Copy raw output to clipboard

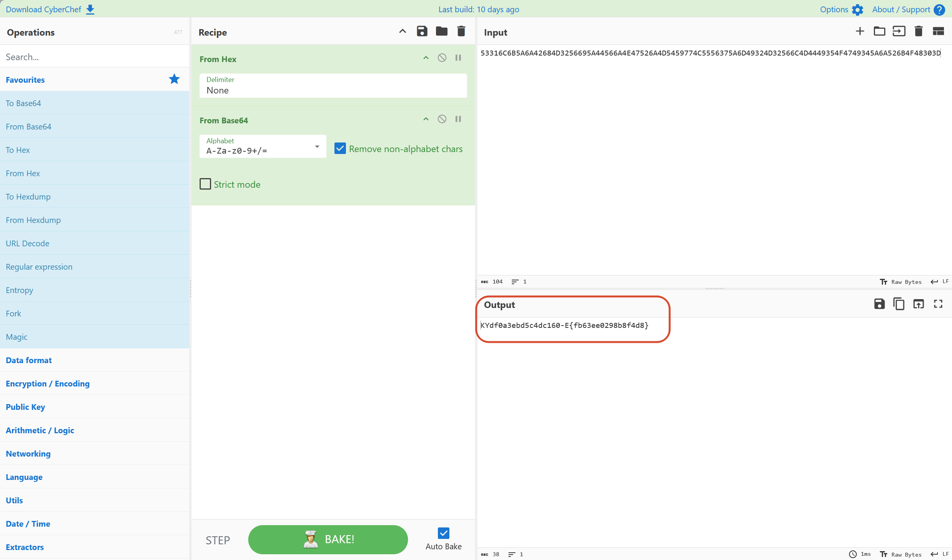[899, 304]
